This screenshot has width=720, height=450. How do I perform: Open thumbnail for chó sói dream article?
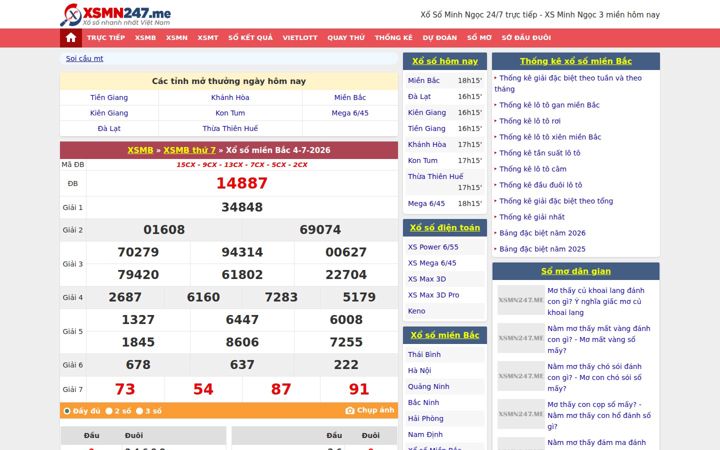(521, 376)
